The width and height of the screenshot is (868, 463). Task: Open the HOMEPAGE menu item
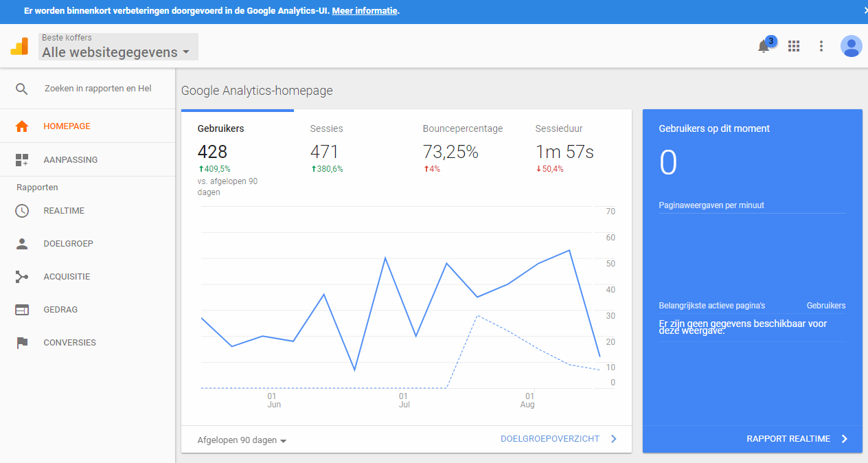87,126
